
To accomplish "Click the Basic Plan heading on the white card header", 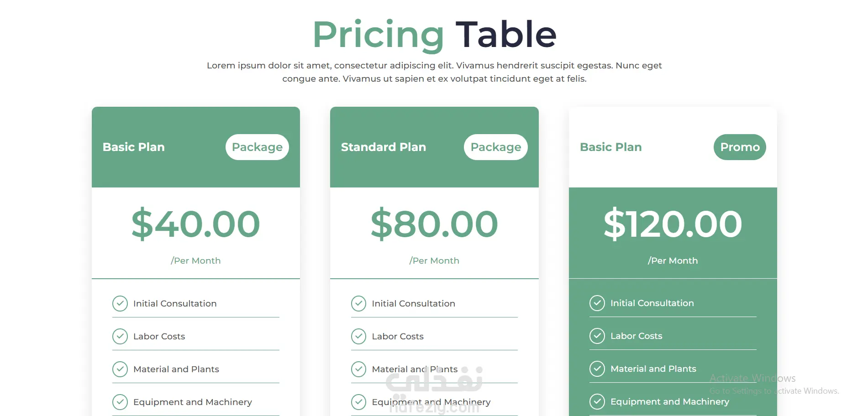I will (610, 147).
